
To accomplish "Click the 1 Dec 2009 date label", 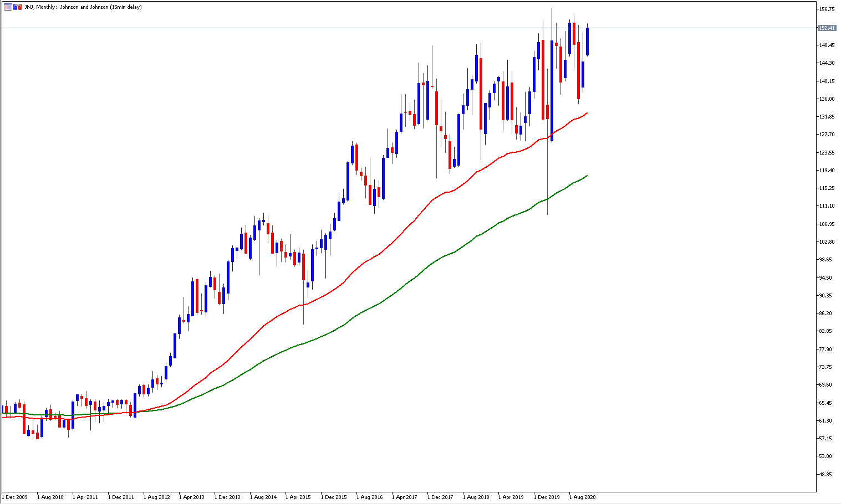I will 14,497.
